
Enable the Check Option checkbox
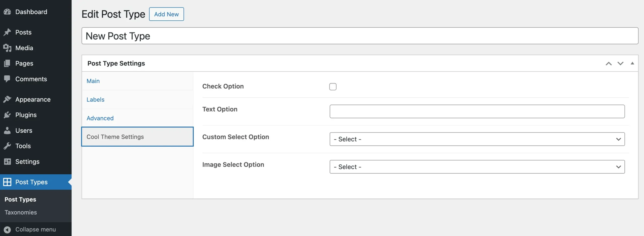point(333,87)
